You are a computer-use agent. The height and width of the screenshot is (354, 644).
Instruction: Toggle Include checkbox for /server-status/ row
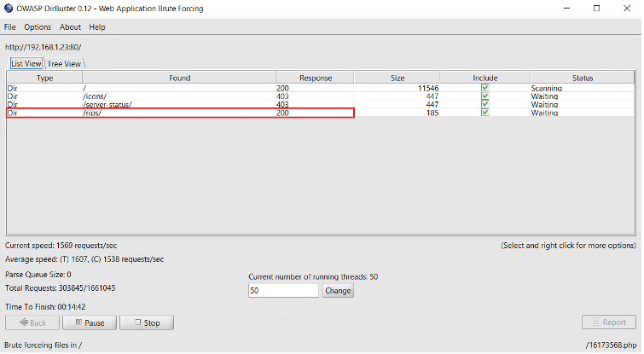pos(484,105)
